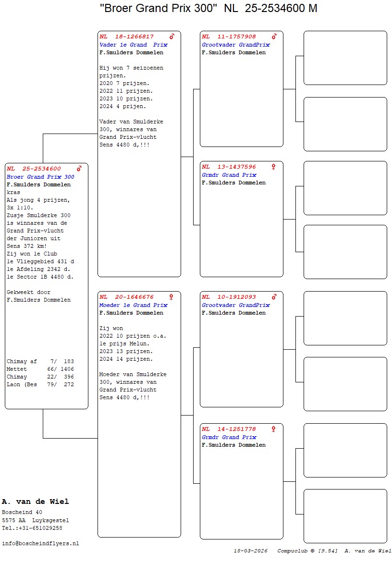The image size is (392, 563).
Task: Click the Laon 79/272 race result
Action: coord(40,384)
